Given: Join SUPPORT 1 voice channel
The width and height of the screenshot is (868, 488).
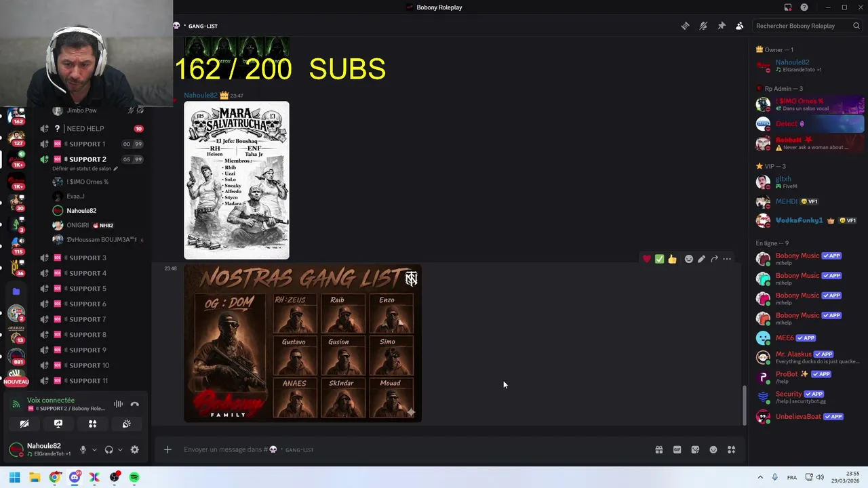Looking at the screenshot, I should click(92, 144).
